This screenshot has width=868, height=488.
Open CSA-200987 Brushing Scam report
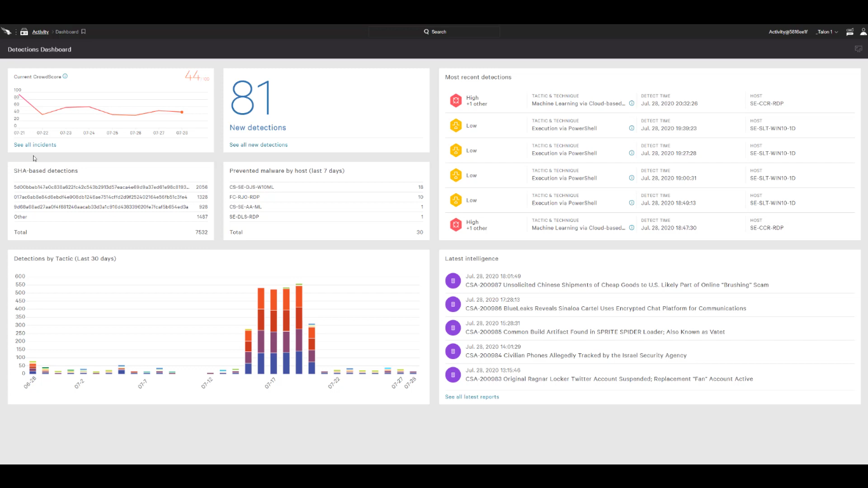point(617,285)
